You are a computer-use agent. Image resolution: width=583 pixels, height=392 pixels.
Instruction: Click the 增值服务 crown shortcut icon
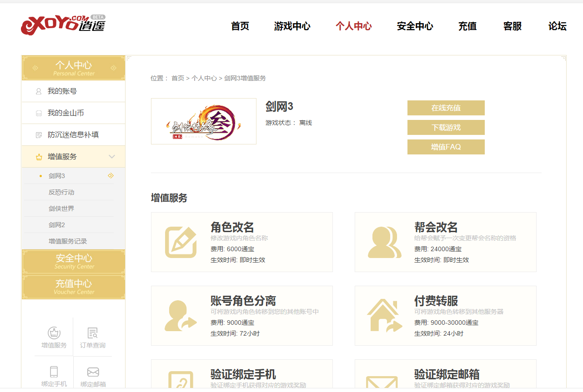click(54, 333)
